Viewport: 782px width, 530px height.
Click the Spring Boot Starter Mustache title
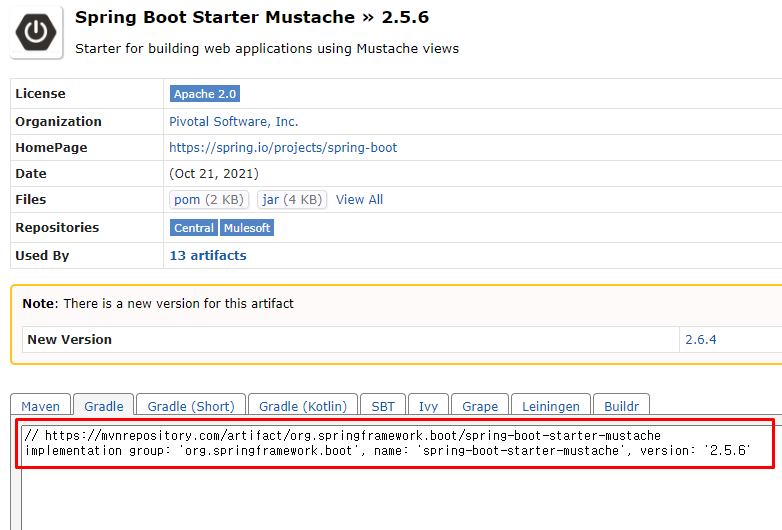(x=215, y=17)
